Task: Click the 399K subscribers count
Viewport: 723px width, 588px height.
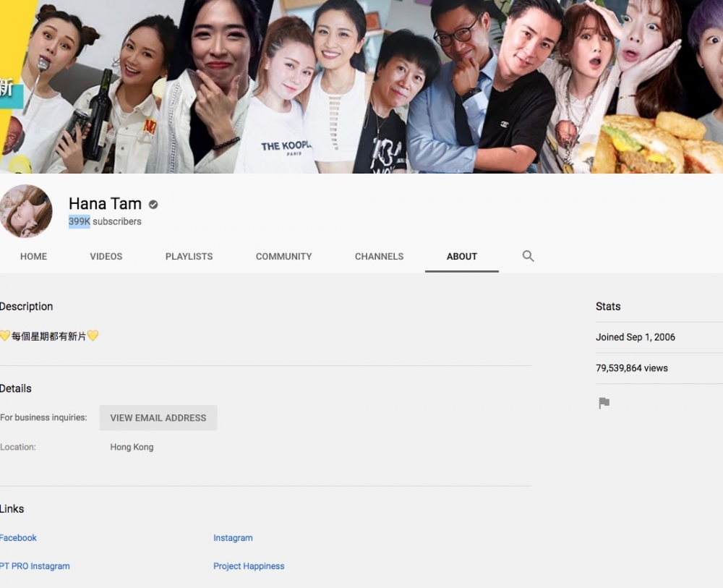Action: tap(105, 222)
